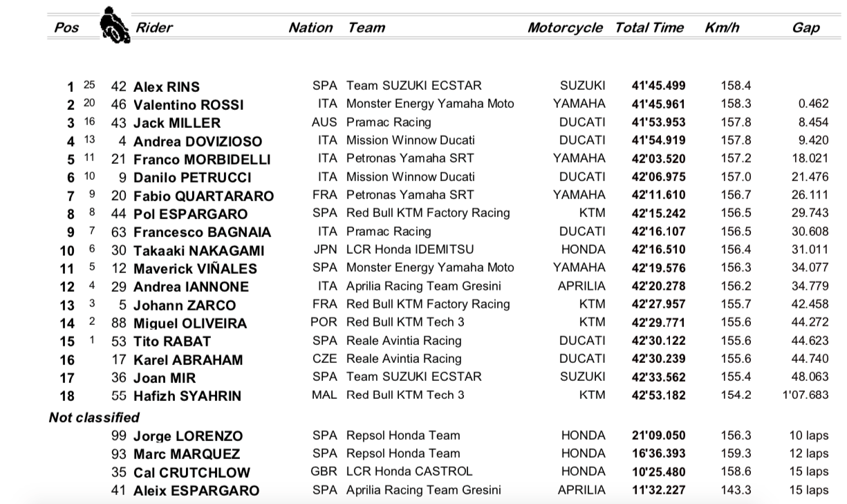Click the Total Time column header
847x504 pixels.
(x=649, y=28)
